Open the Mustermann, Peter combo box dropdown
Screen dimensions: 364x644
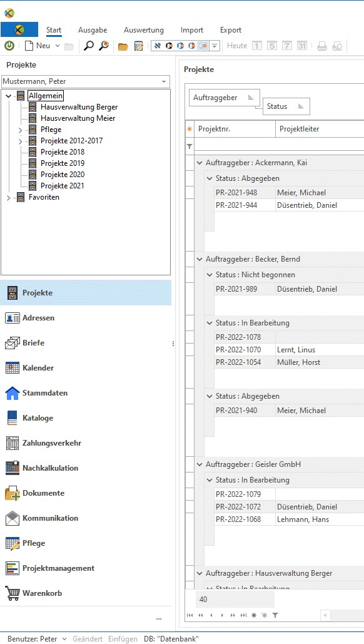coord(164,81)
